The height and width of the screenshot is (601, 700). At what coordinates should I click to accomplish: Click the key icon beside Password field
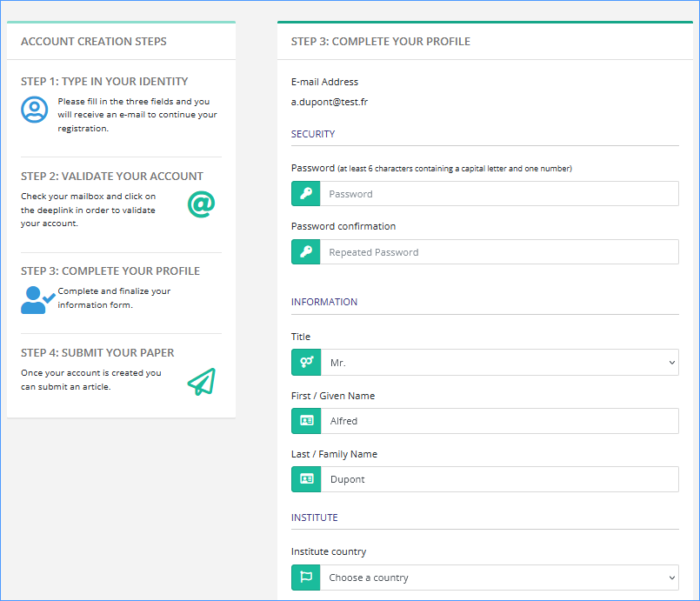(306, 194)
